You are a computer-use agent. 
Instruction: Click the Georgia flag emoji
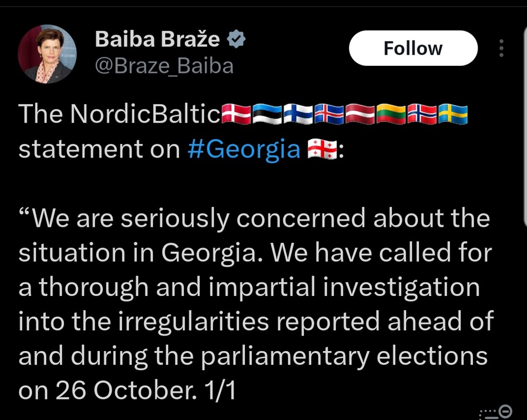322,149
